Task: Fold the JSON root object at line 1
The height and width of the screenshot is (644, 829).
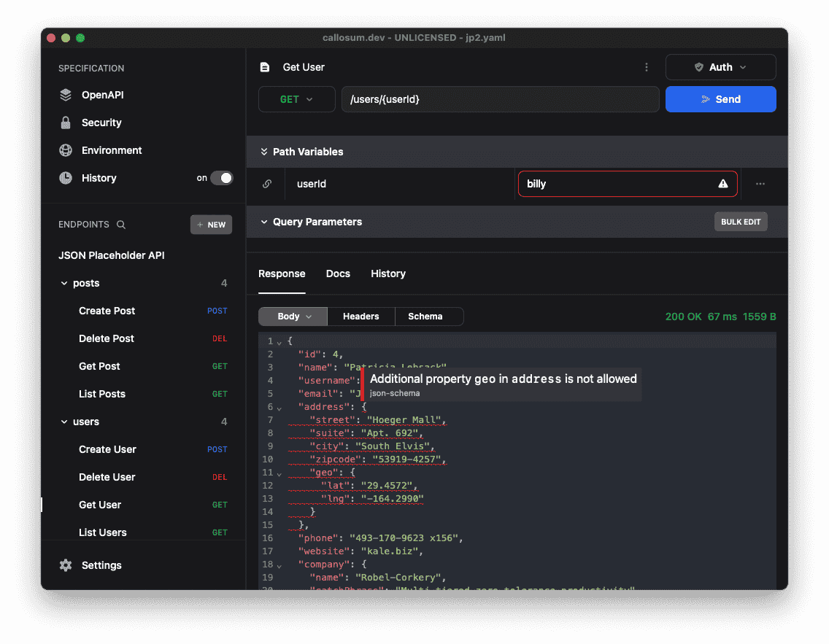Action: pos(279,342)
